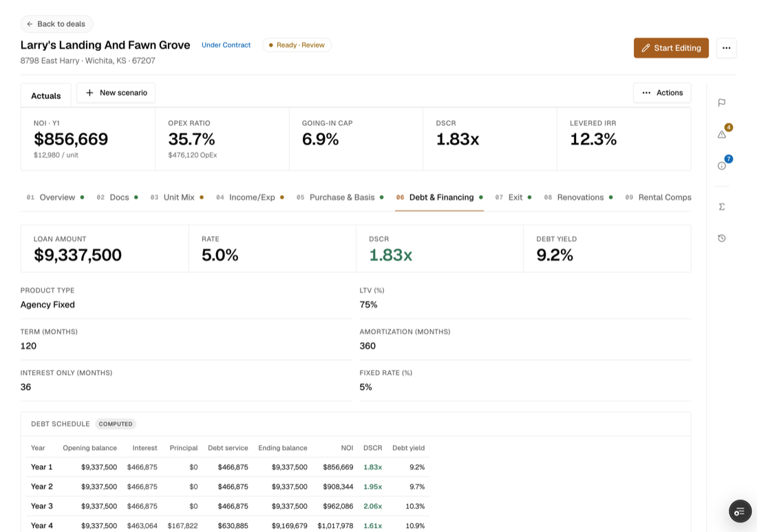The image size is (757, 532).
Task: Click the Ready · Review status pill
Action: click(x=297, y=45)
